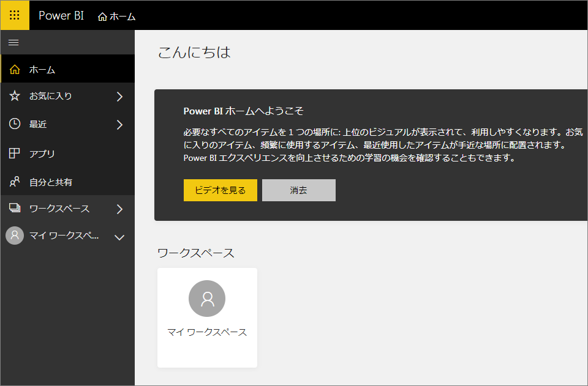Click the home icon in top breadcrumb
Viewport: 588px width, 386px height.
pos(102,17)
